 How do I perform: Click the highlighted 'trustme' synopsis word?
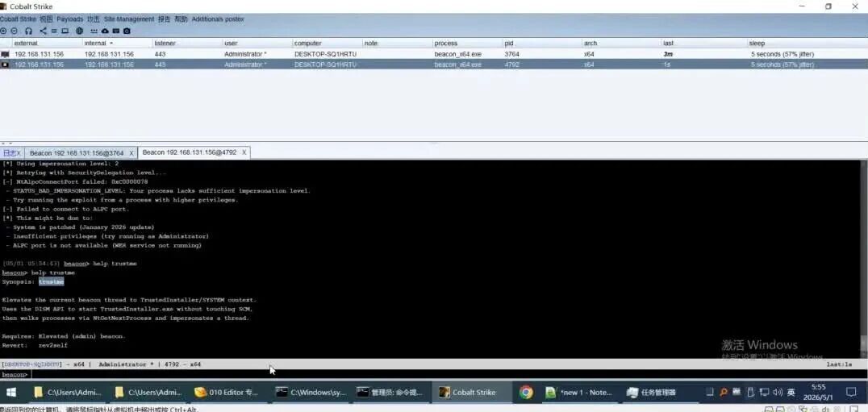tap(51, 281)
